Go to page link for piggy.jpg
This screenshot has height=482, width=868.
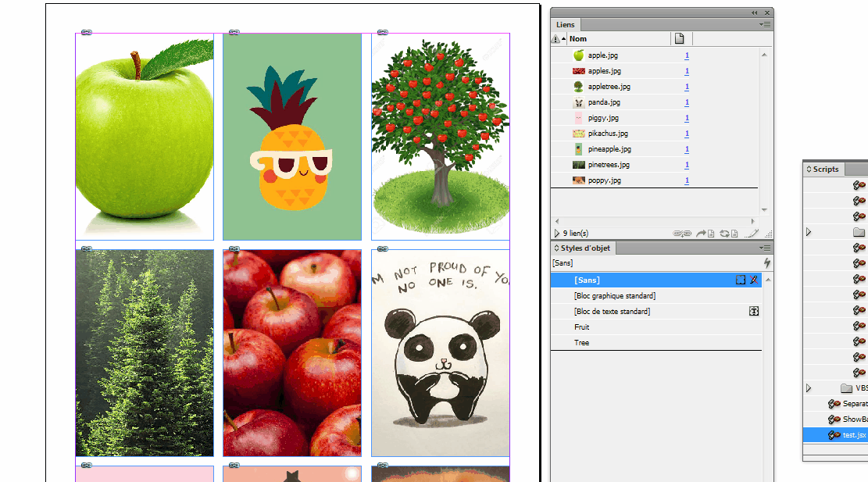tap(687, 118)
